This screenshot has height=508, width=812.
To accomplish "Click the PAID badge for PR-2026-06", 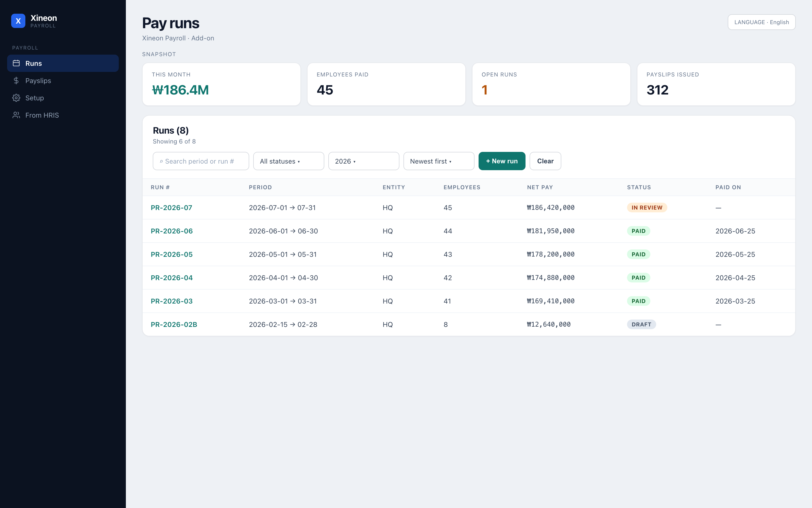I will pyautogui.click(x=638, y=231).
